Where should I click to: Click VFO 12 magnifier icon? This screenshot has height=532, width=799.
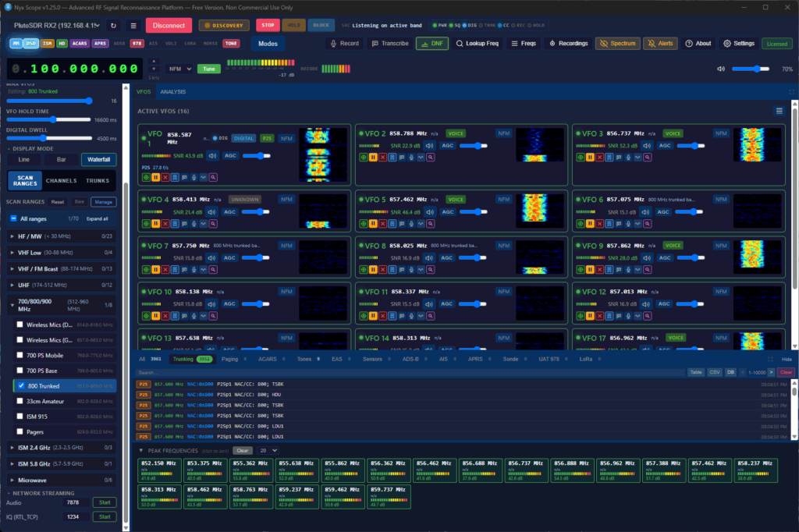(x=648, y=316)
